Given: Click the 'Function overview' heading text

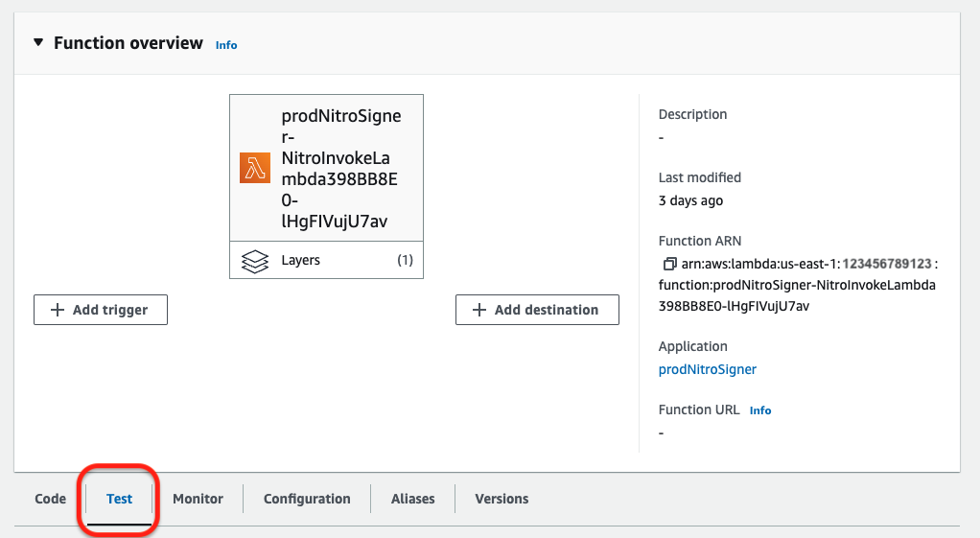Looking at the screenshot, I should tap(128, 43).
